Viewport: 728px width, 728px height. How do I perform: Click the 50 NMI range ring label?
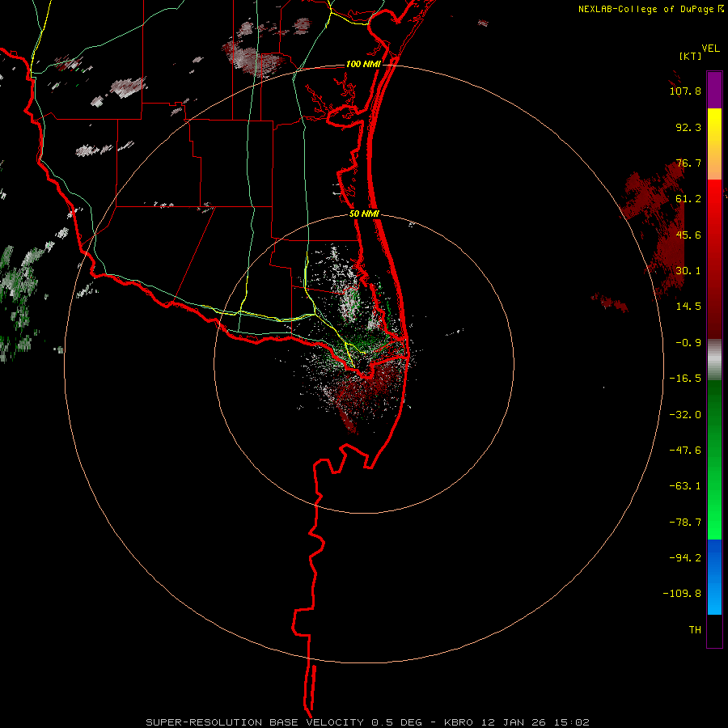pyautogui.click(x=364, y=214)
